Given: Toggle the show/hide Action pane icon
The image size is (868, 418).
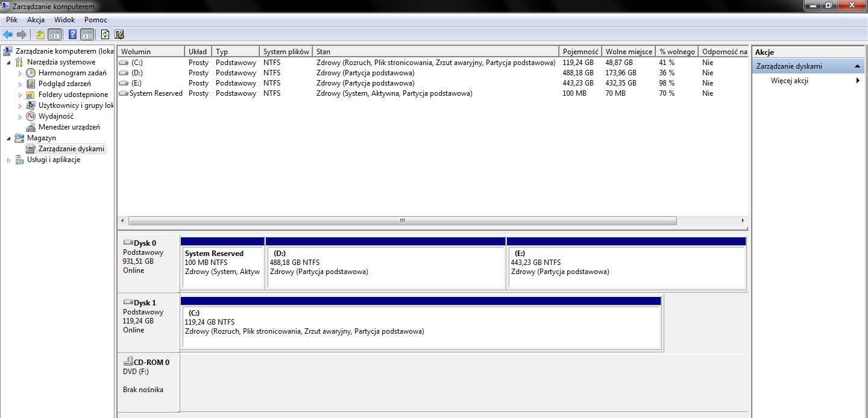Looking at the screenshot, I should tap(87, 34).
